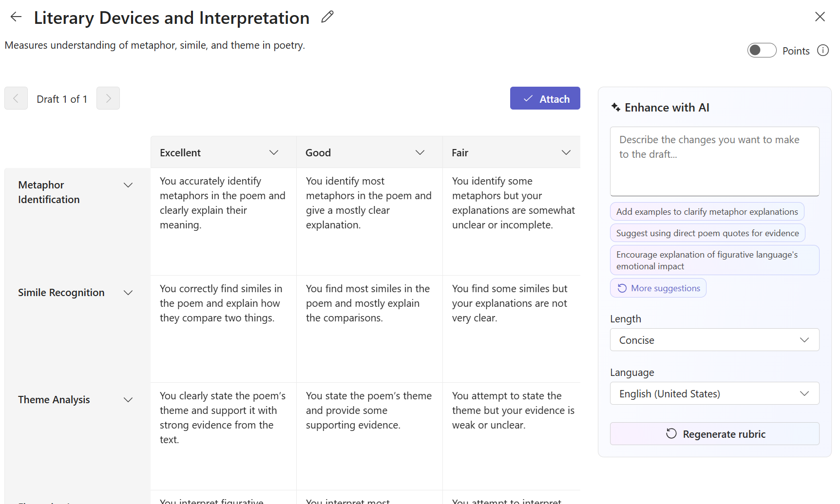Edit Excellent cell for Metaphor Identification
This screenshot has width=840, height=504.
click(x=223, y=222)
